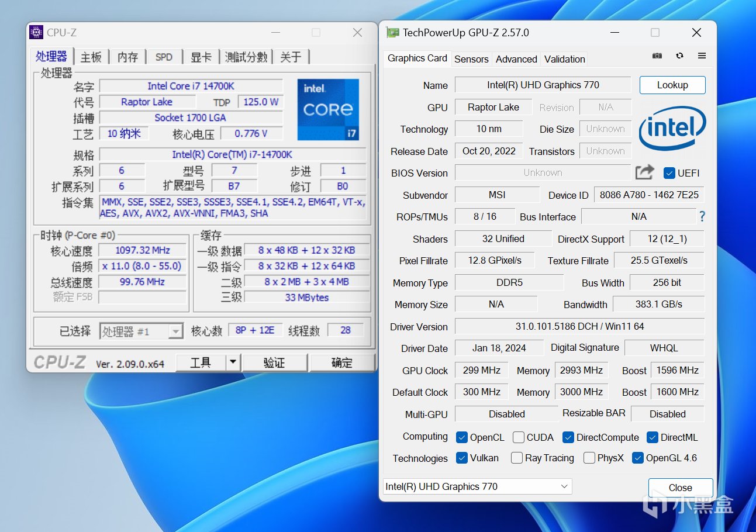
Task: Switch to the 内存 tab in CPU-Z
Action: [127, 57]
